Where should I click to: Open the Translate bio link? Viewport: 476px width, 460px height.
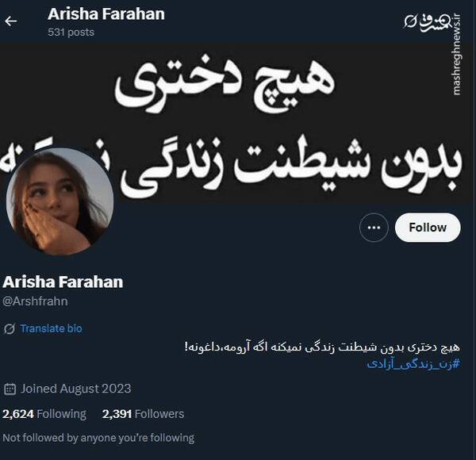[51, 328]
